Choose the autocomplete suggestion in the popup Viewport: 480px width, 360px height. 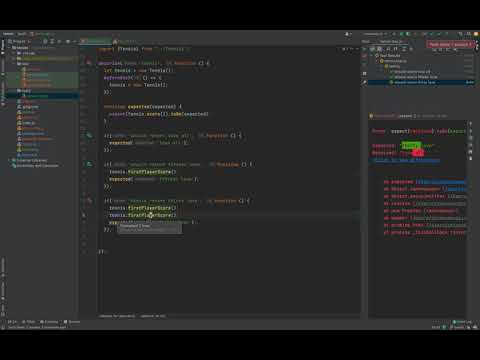tap(149, 228)
